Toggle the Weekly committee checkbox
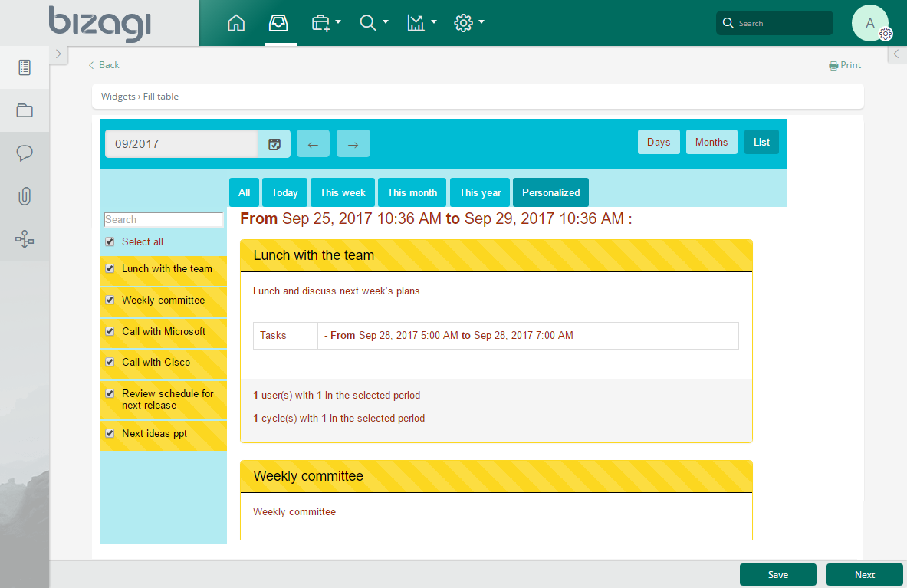The height and width of the screenshot is (588, 907). [x=110, y=301]
